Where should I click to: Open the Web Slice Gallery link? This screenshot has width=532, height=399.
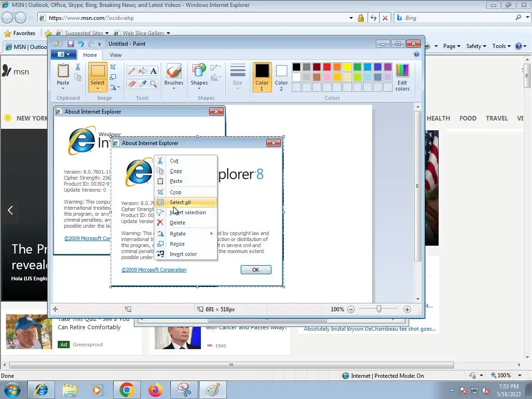pyautogui.click(x=142, y=33)
